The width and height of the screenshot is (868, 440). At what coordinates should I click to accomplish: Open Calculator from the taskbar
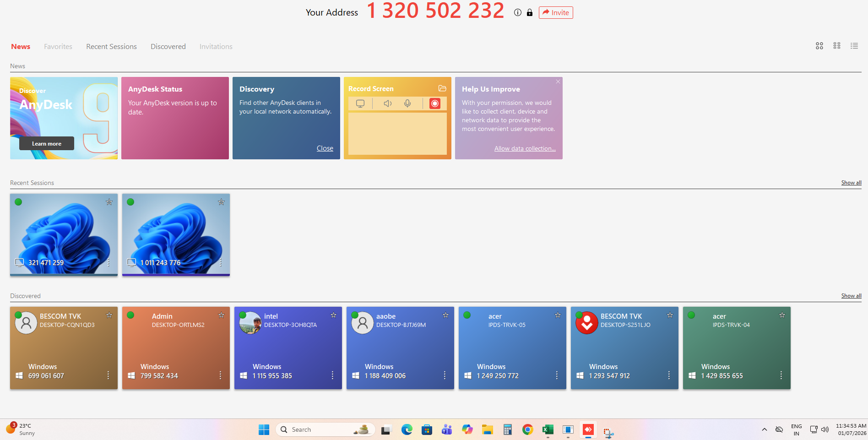tap(508, 429)
